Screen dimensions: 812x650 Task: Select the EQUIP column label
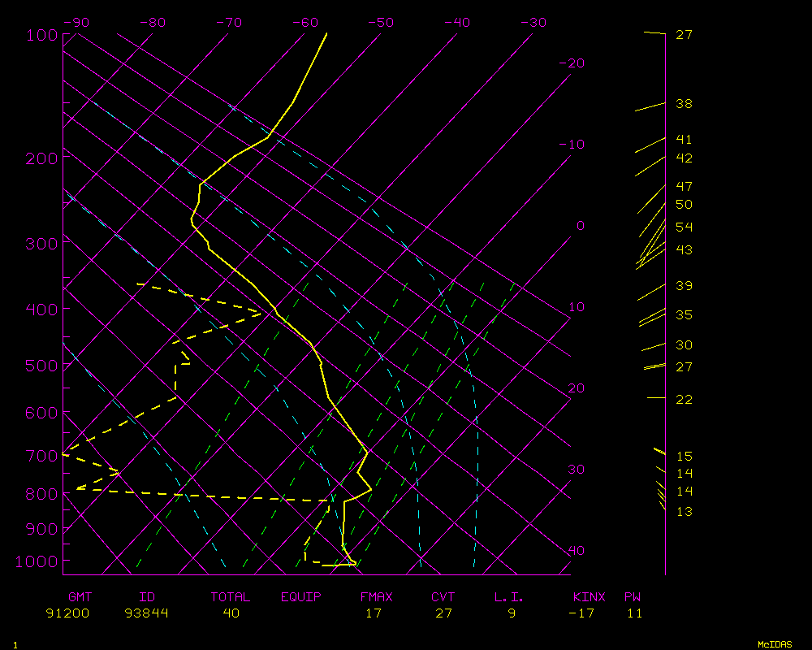[300, 597]
